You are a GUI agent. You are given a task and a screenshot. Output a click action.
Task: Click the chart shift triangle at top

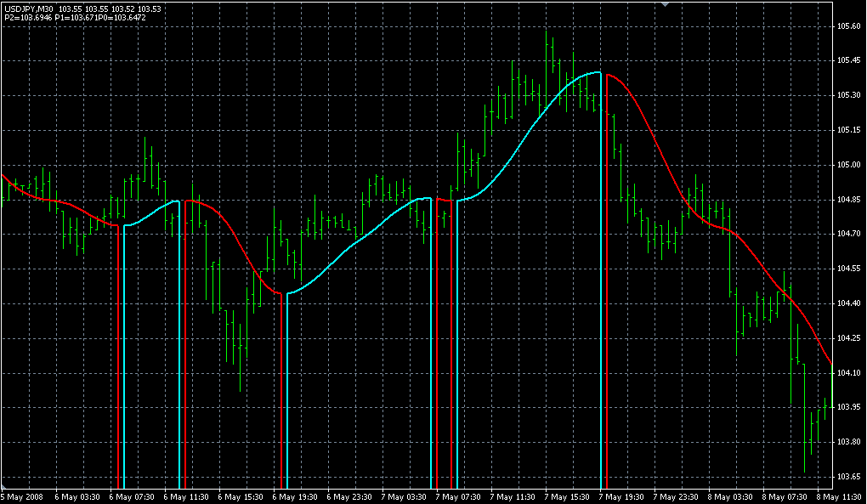pyautogui.click(x=666, y=4)
